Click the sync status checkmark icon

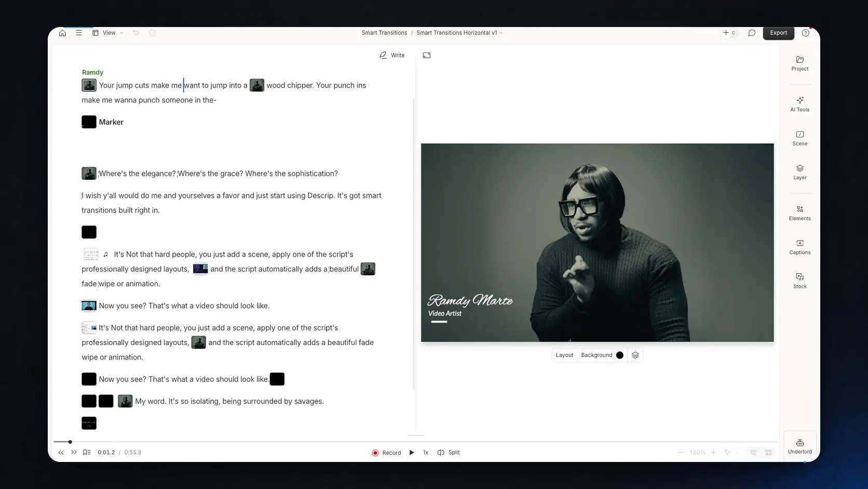coord(152,33)
